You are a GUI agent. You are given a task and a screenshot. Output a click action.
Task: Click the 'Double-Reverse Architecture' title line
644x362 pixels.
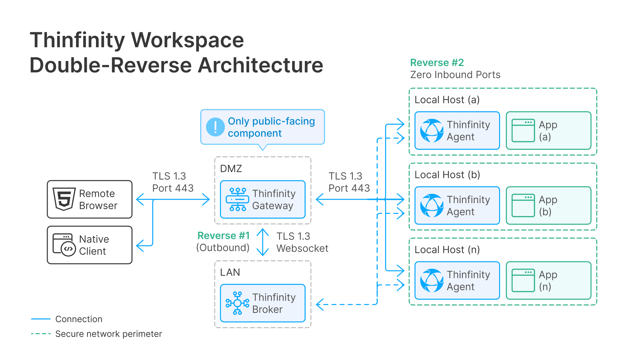176,65
